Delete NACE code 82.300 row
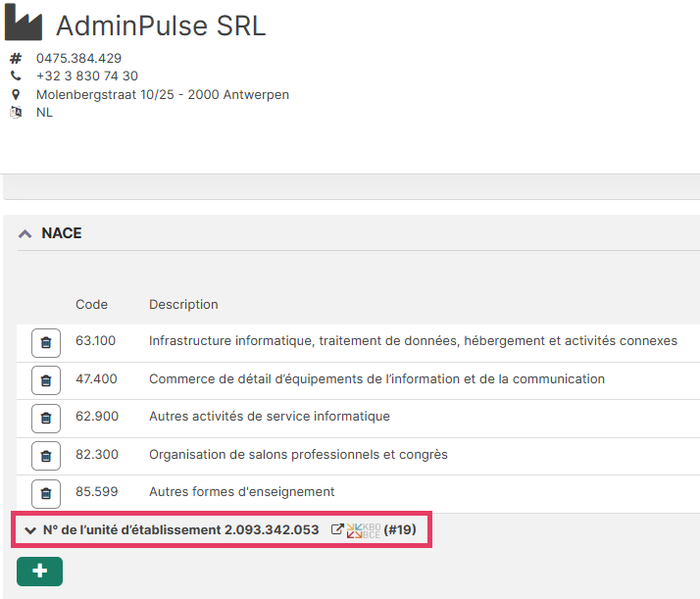700x599 pixels. [x=46, y=456]
